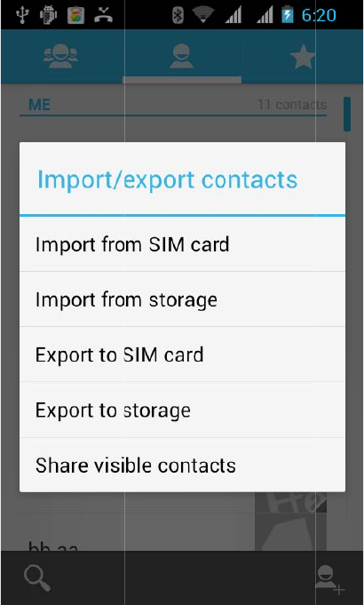Select Import from SIM card
The height and width of the screenshot is (605, 364).
click(182, 243)
